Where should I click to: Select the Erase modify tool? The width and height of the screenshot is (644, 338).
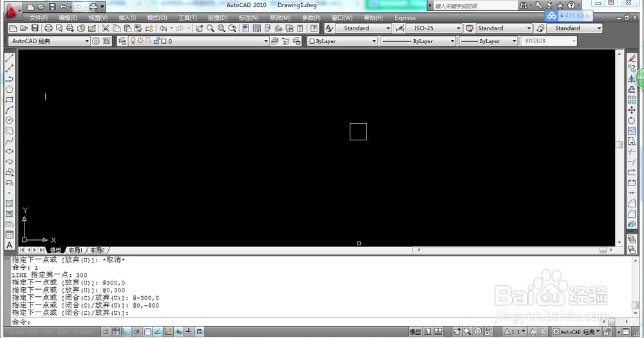tap(632, 59)
